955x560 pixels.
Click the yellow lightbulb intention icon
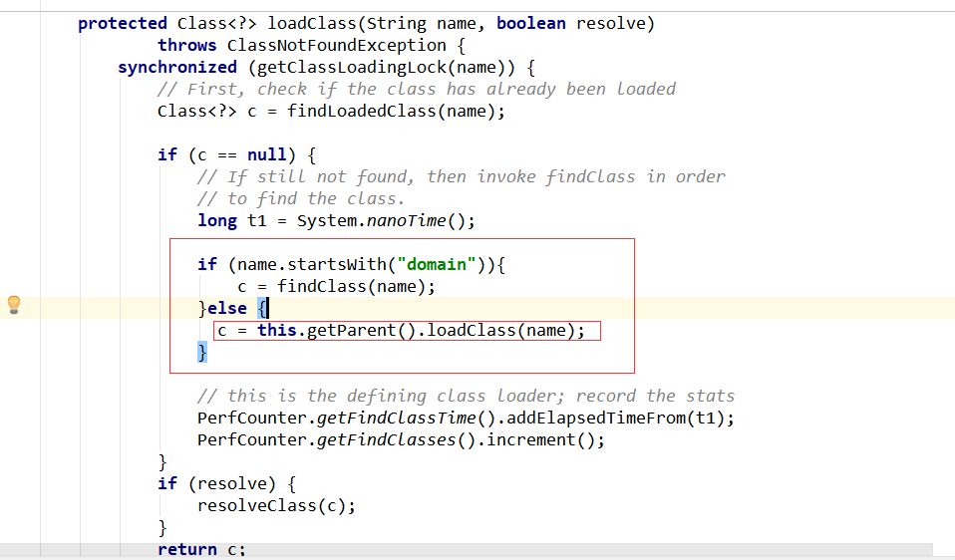14,305
